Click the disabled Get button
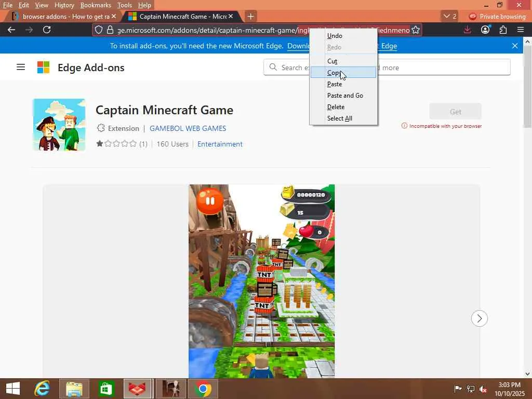 455,112
